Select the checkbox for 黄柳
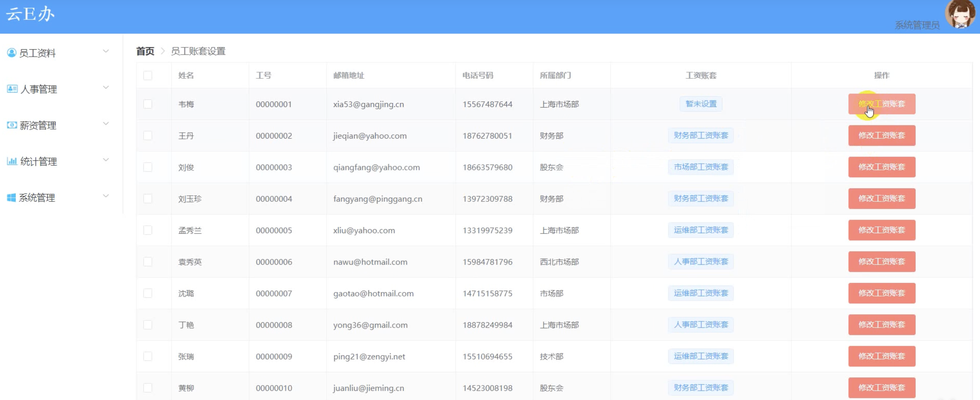980x400 pixels. pyautogui.click(x=148, y=388)
